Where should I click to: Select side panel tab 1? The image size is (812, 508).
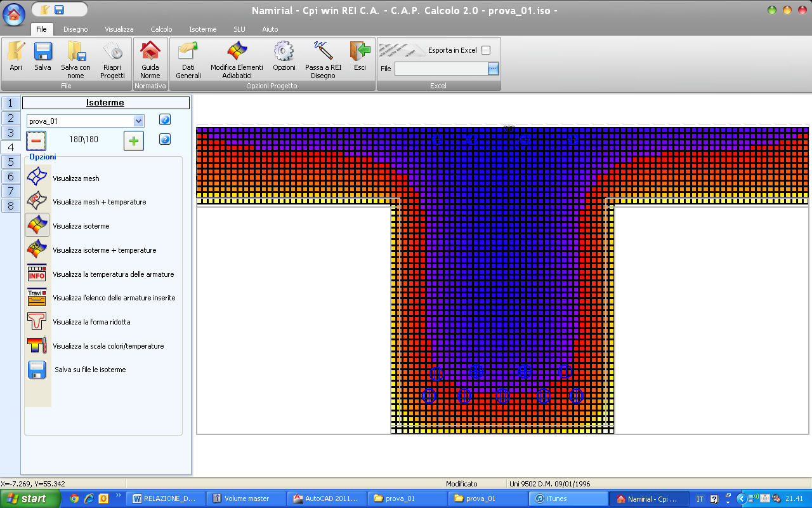click(10, 103)
